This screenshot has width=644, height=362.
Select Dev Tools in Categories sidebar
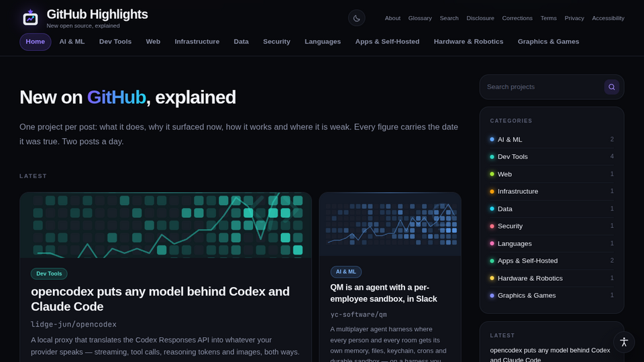[551, 157]
